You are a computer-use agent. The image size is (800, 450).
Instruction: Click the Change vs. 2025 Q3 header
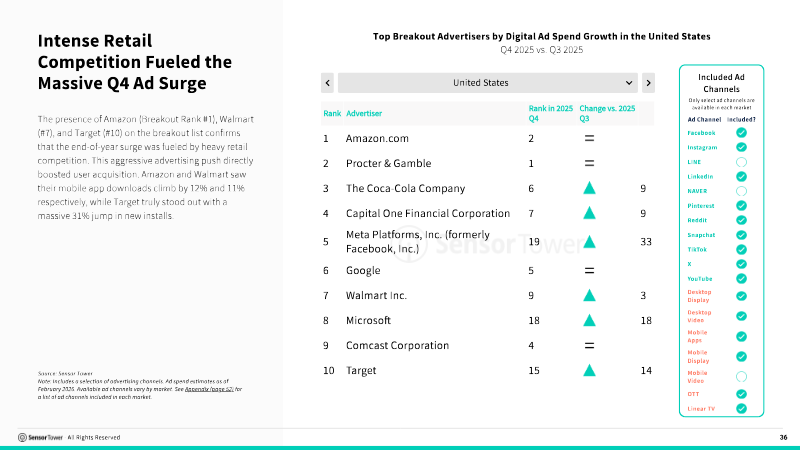(x=607, y=113)
